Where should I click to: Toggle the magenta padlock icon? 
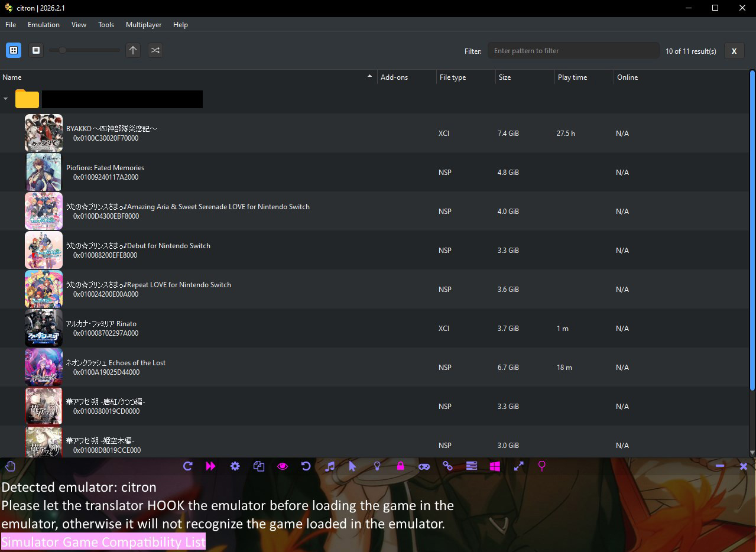click(401, 466)
